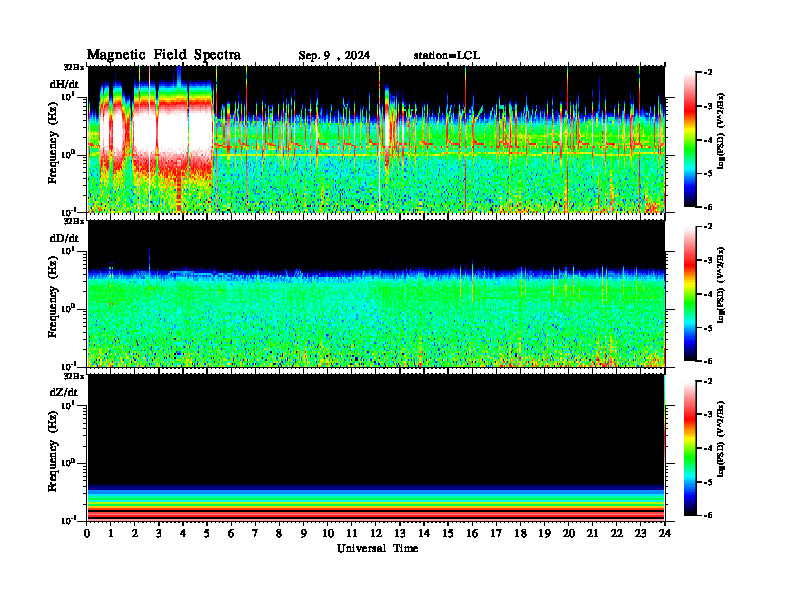The width and height of the screenshot is (792, 612).
Task: Click the "-2" value on dH/dt color bar
Action: (x=707, y=73)
